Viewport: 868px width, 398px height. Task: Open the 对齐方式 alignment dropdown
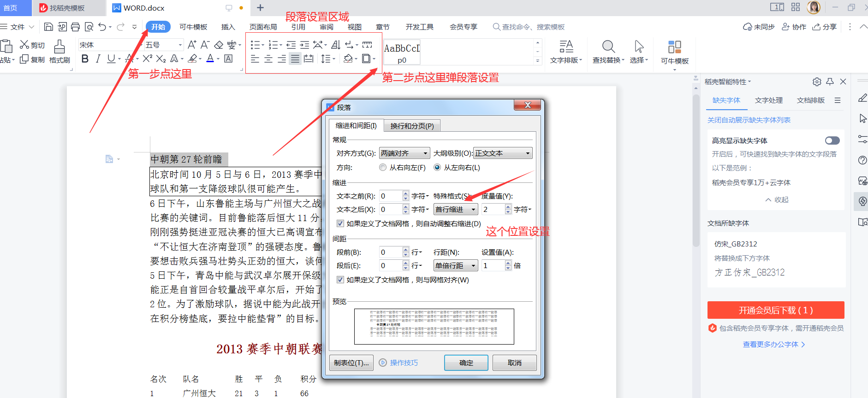point(404,153)
